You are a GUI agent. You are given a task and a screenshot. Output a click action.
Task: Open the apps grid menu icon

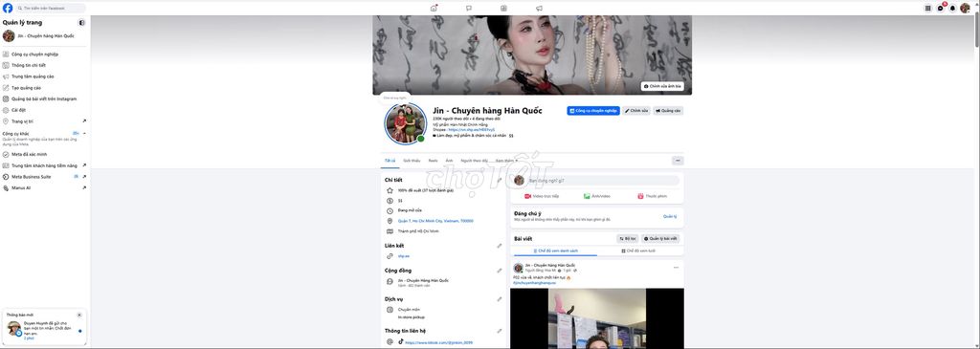click(x=927, y=8)
